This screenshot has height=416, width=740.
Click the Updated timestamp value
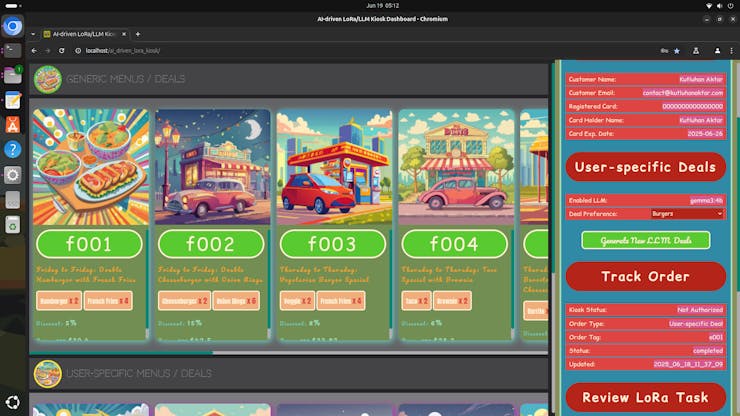tap(688, 364)
